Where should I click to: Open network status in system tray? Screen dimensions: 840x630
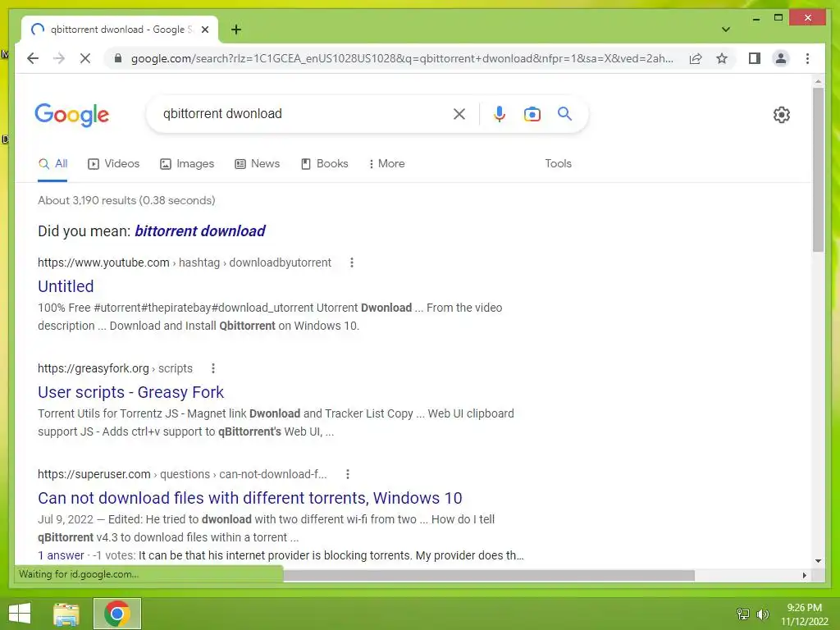(743, 614)
